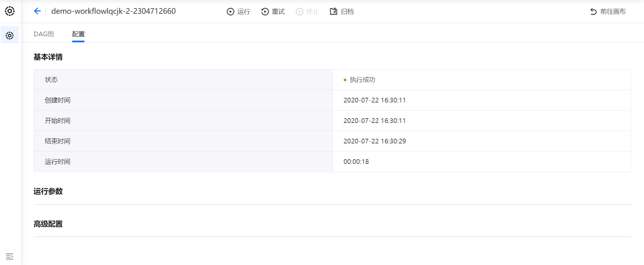The image size is (644, 265).
Task: Expand the sidebar with the bottom menu icon
Action: (10, 256)
